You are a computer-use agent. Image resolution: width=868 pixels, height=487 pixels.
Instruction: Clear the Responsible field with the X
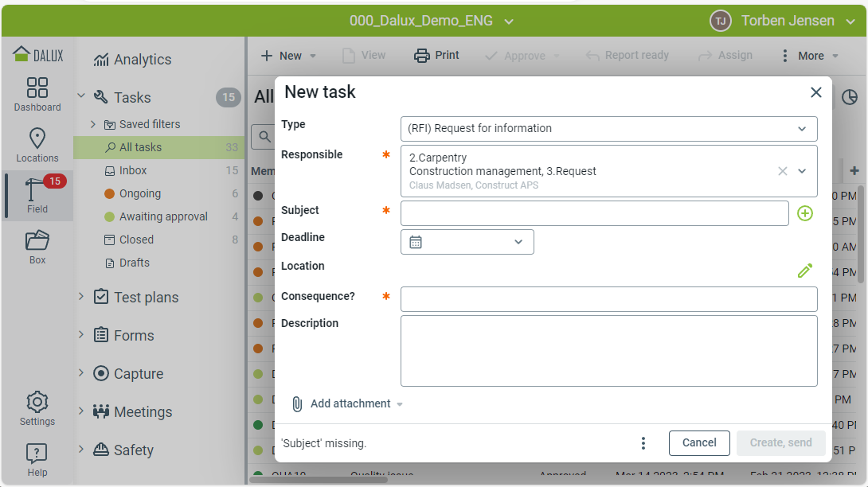coord(782,171)
